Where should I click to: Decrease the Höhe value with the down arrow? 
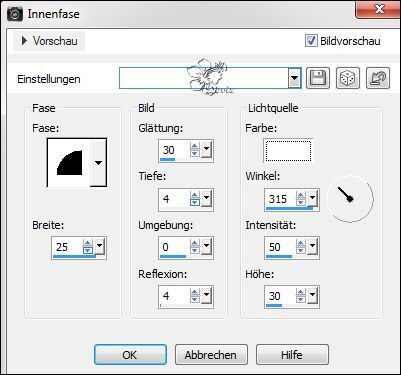(x=301, y=300)
